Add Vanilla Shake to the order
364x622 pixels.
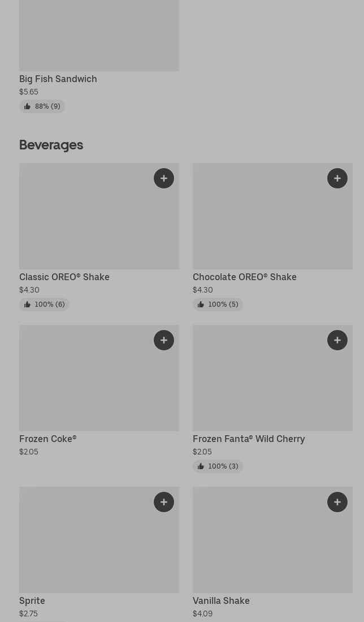[x=337, y=502]
